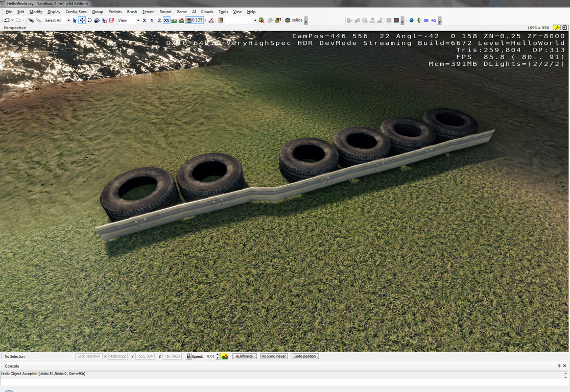Viewport: 570px width, 392px height.
Task: Open the Select All filter dropdown
Action: coord(68,20)
